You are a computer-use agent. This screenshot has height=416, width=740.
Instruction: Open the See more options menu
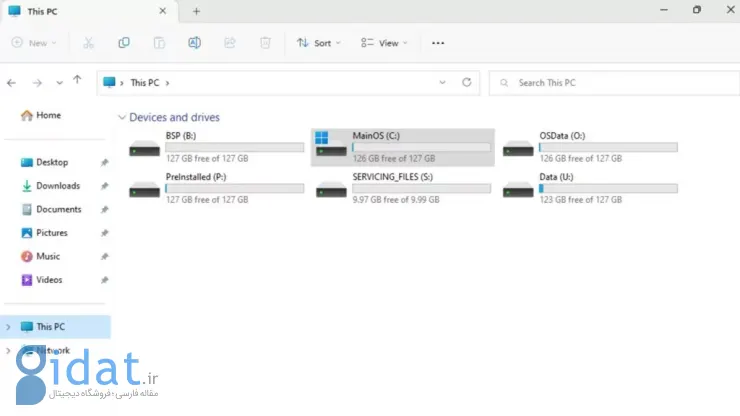click(437, 43)
